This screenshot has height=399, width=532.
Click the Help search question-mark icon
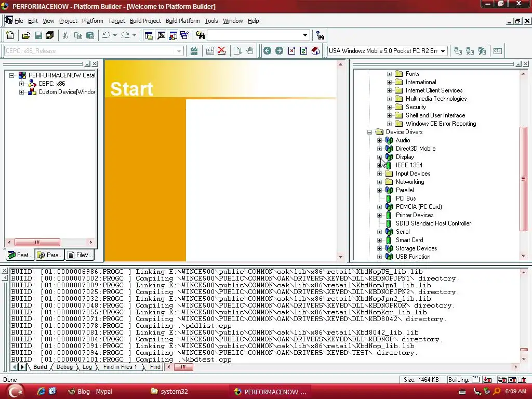(320, 35)
